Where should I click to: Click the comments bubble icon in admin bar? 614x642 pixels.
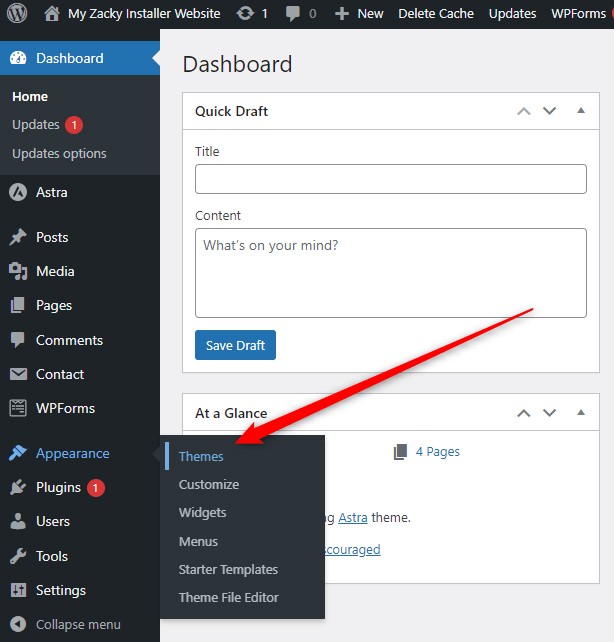click(292, 14)
